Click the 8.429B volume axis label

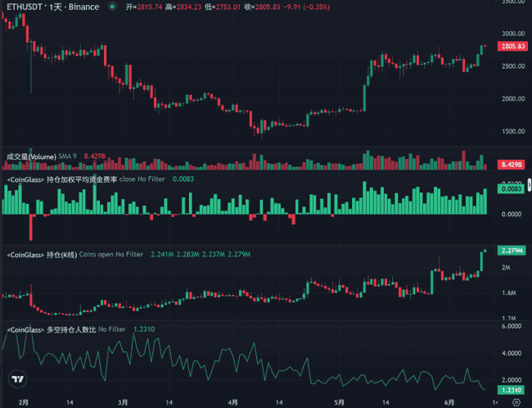[511, 165]
